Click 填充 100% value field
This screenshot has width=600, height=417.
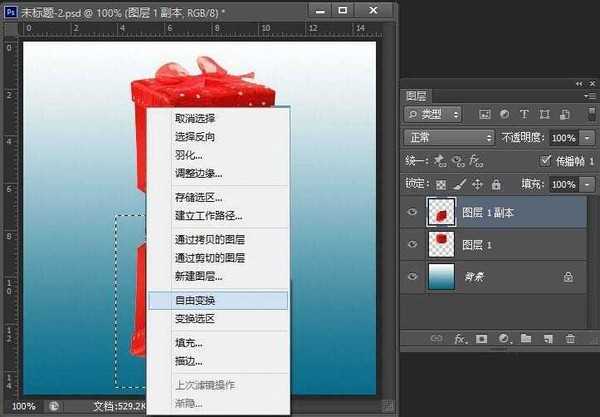[564, 185]
